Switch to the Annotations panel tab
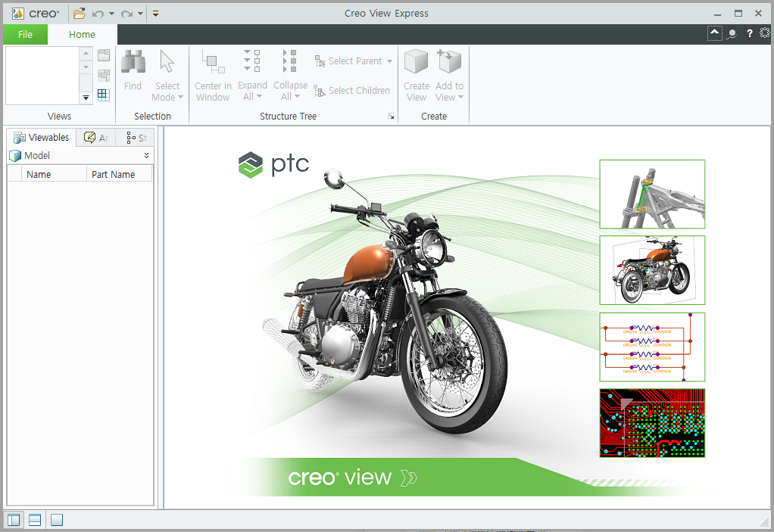This screenshot has width=774, height=532. point(96,138)
